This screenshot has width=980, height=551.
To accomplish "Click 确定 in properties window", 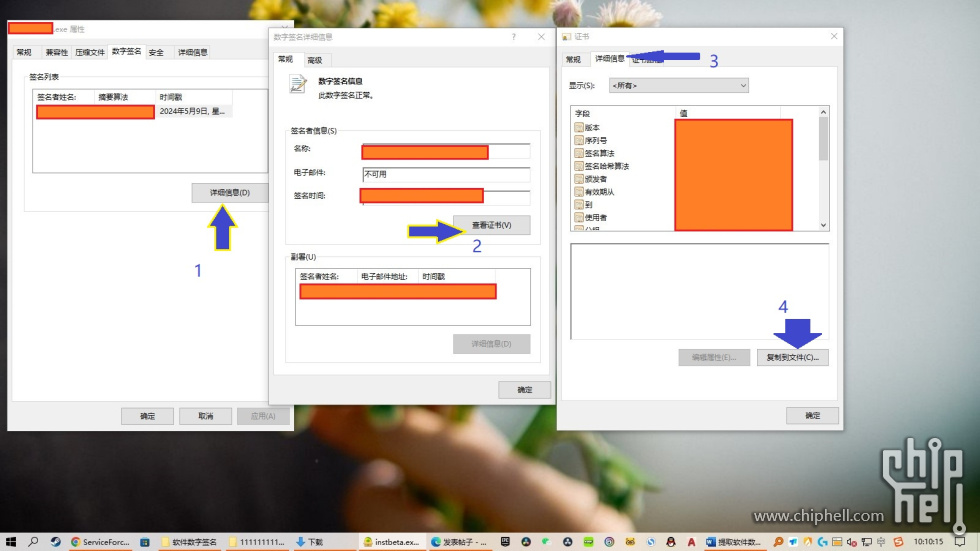I will point(148,416).
